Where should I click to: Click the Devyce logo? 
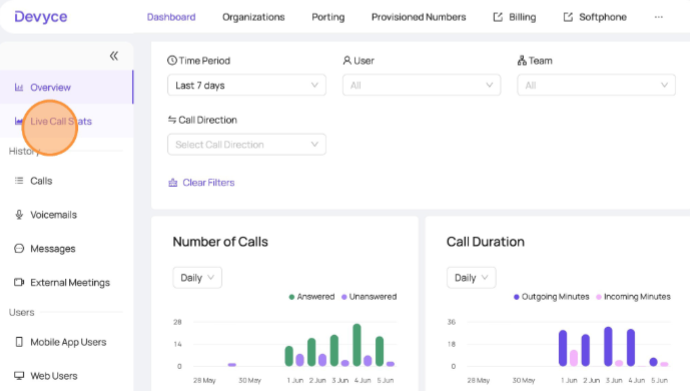pos(41,17)
